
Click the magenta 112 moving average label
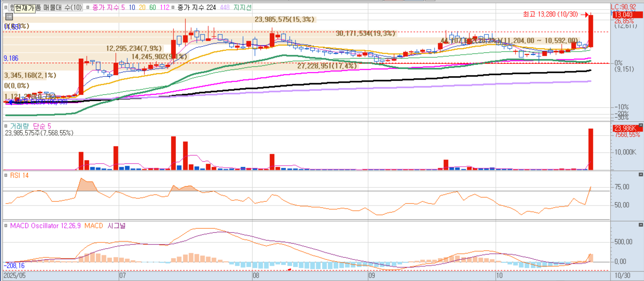pyautogui.click(x=165, y=7)
